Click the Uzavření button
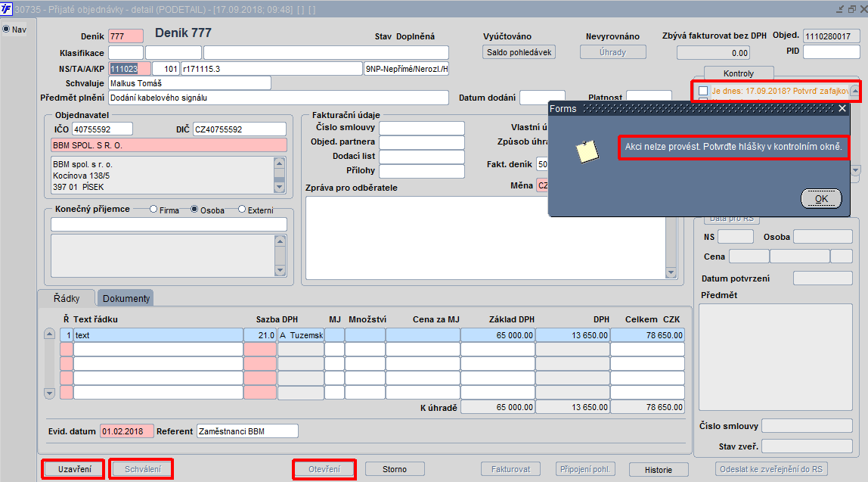The height and width of the screenshot is (482, 868). tap(75, 469)
